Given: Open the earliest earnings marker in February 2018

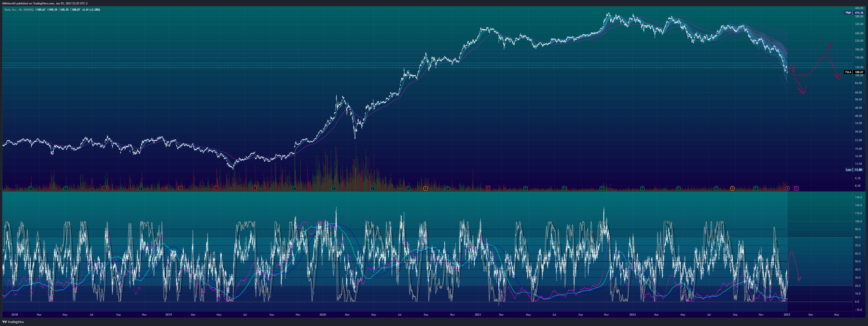Looking at the screenshot, I should tap(30, 189).
